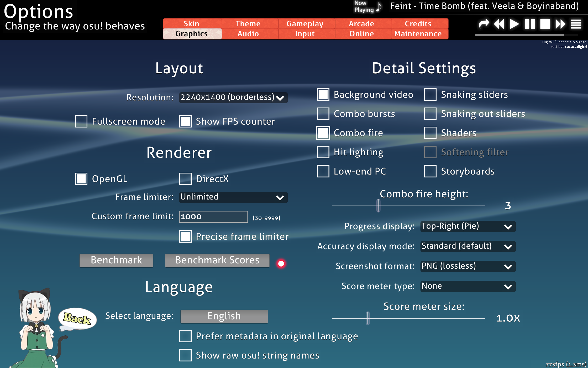
Task: Click the fps counter readout
Action: click(566, 364)
